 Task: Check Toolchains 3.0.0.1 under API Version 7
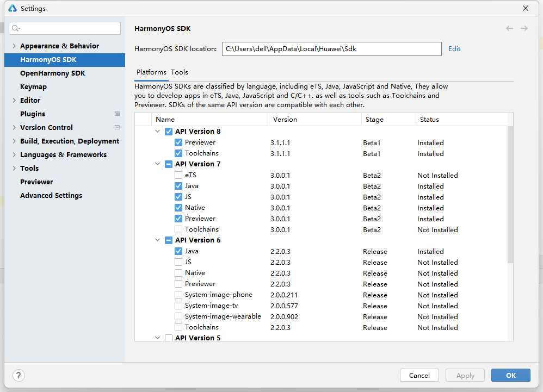point(178,229)
